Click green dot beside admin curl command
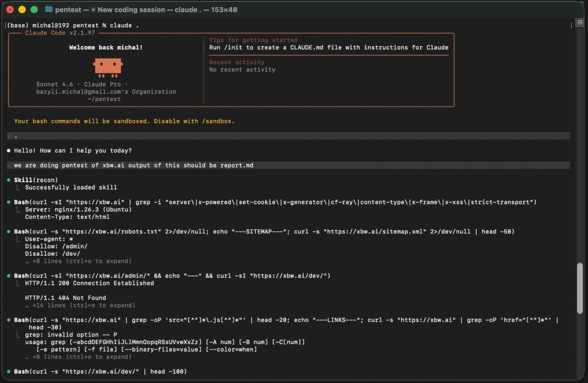 (9, 276)
